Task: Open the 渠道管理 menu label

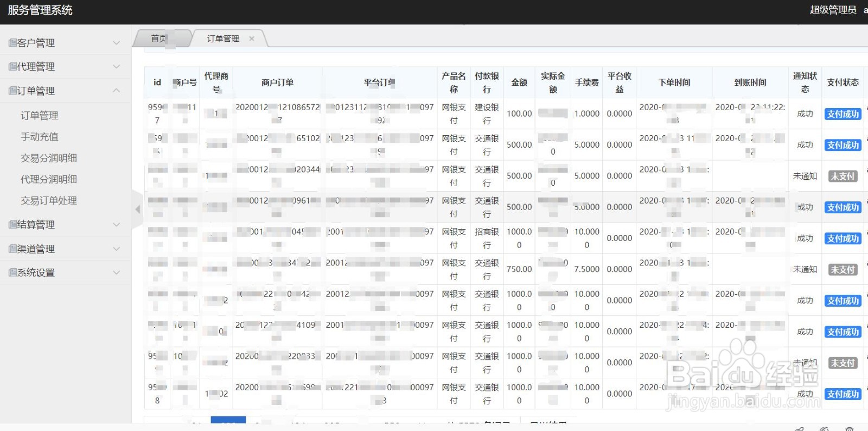Action: coord(36,249)
